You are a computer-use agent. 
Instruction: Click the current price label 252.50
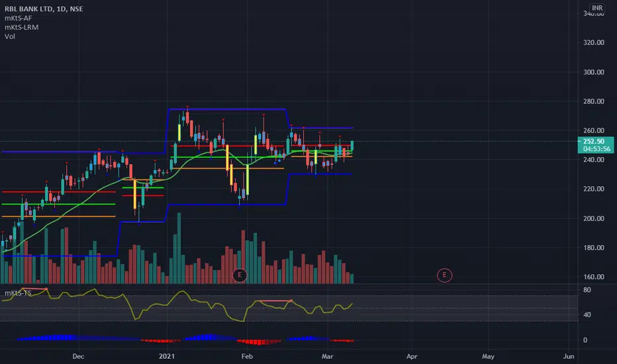click(594, 141)
